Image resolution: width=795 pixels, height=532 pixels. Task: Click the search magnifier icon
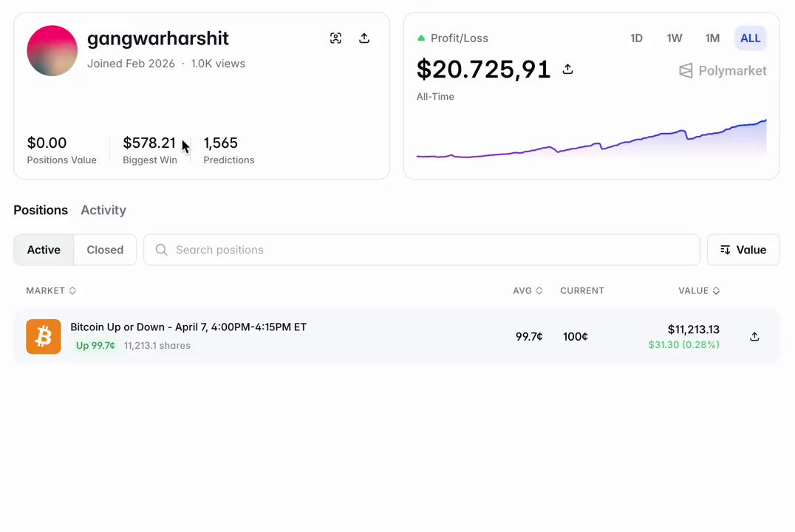(x=161, y=250)
